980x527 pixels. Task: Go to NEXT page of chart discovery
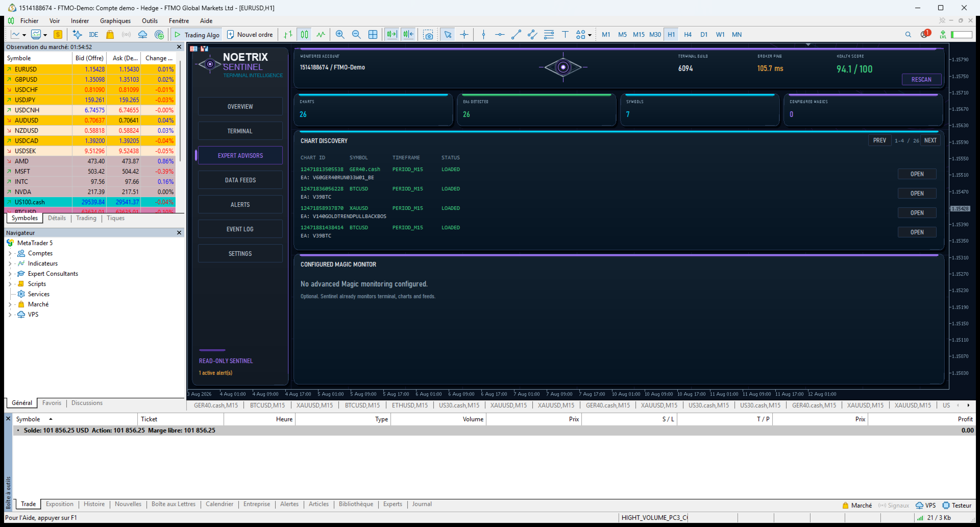pyautogui.click(x=930, y=140)
